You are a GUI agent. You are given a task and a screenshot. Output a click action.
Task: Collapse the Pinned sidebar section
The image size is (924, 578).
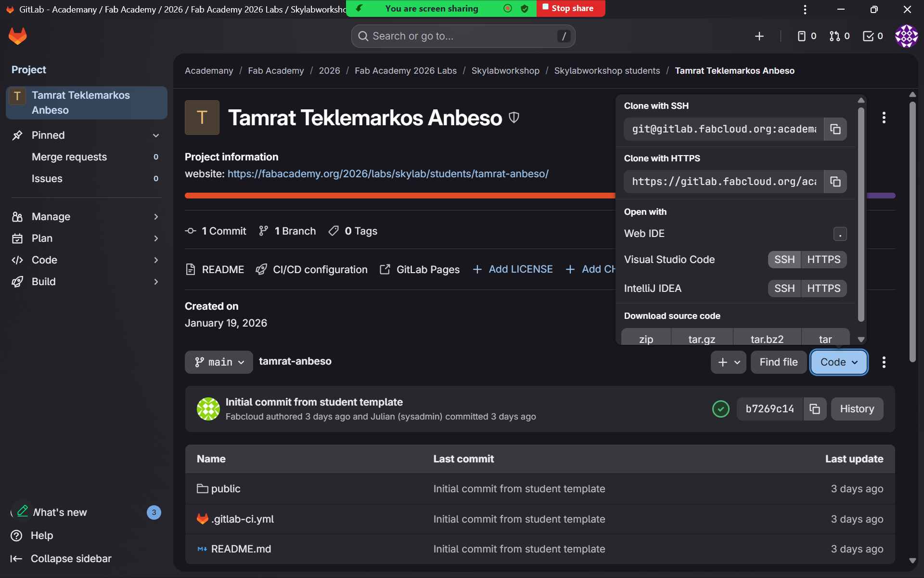coord(155,135)
